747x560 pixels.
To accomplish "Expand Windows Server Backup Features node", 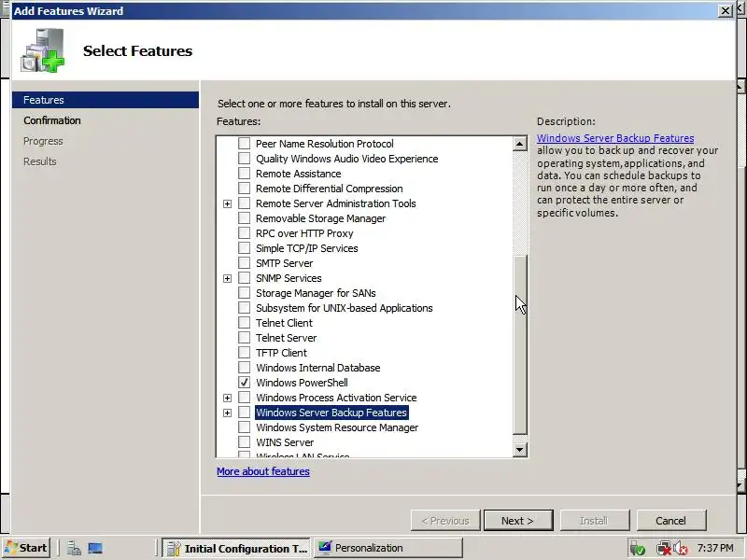I will coord(227,413).
